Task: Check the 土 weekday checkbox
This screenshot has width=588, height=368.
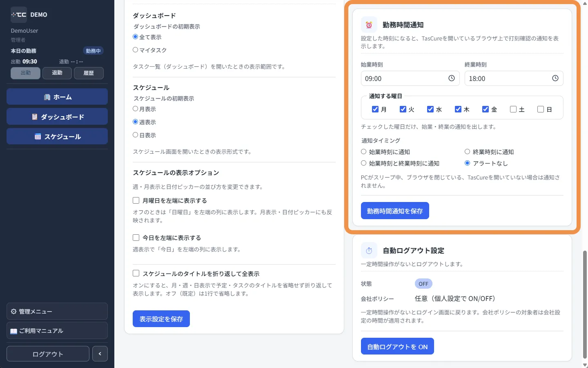Action: 513,109
